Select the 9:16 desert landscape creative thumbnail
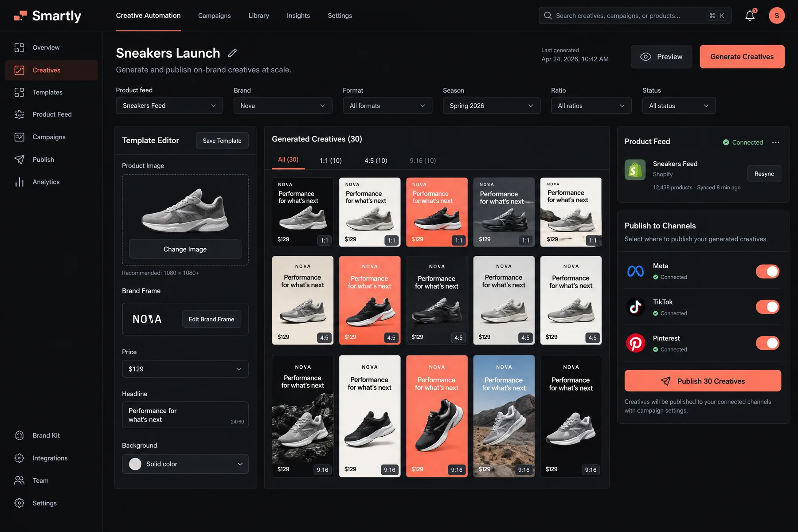The height and width of the screenshot is (532, 798). point(504,416)
